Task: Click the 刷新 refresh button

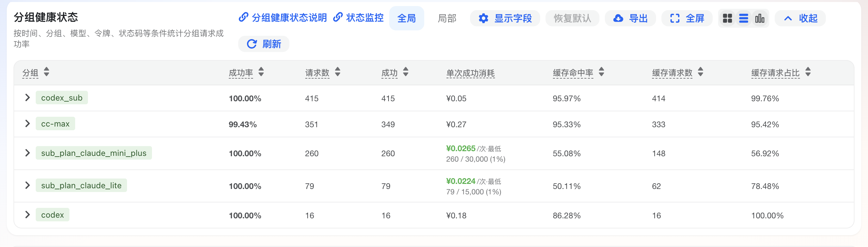Action: 263,44
